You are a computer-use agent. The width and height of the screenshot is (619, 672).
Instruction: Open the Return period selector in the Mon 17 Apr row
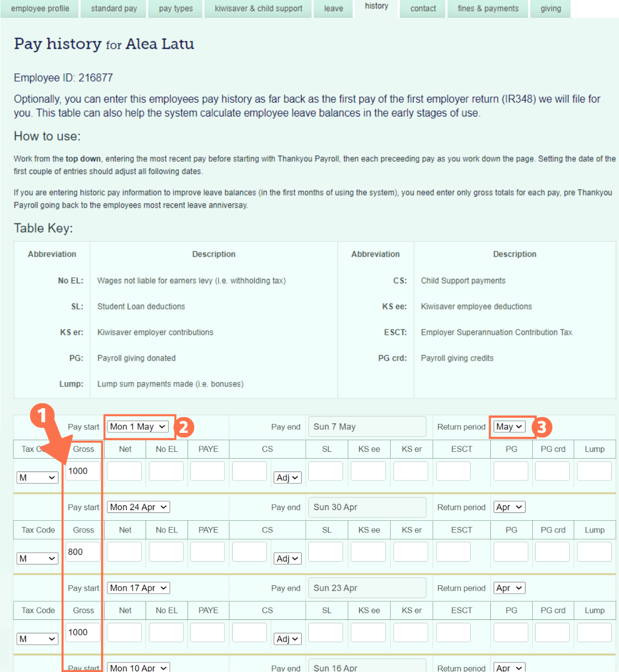(509, 587)
